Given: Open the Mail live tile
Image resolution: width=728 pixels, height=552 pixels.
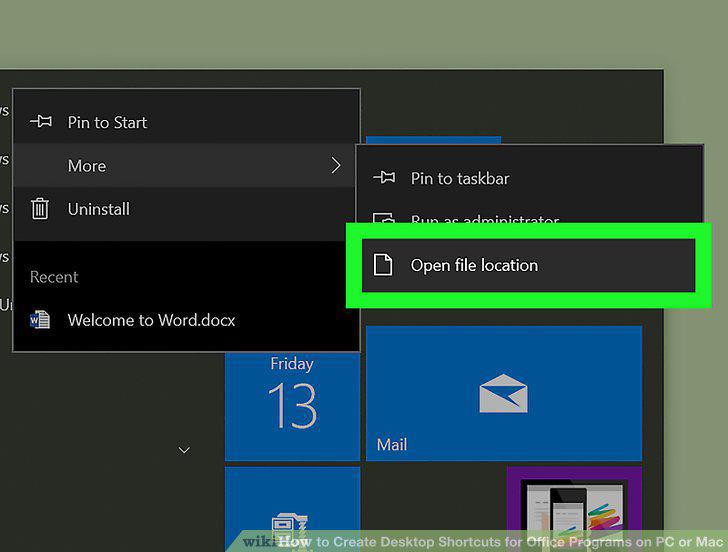Looking at the screenshot, I should (504, 393).
